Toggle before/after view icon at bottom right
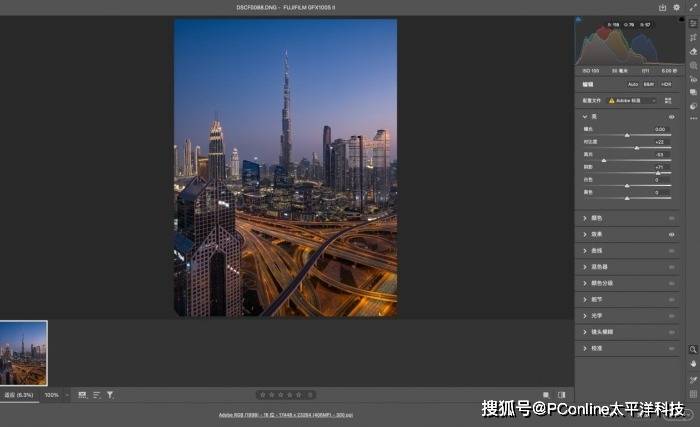 point(561,395)
